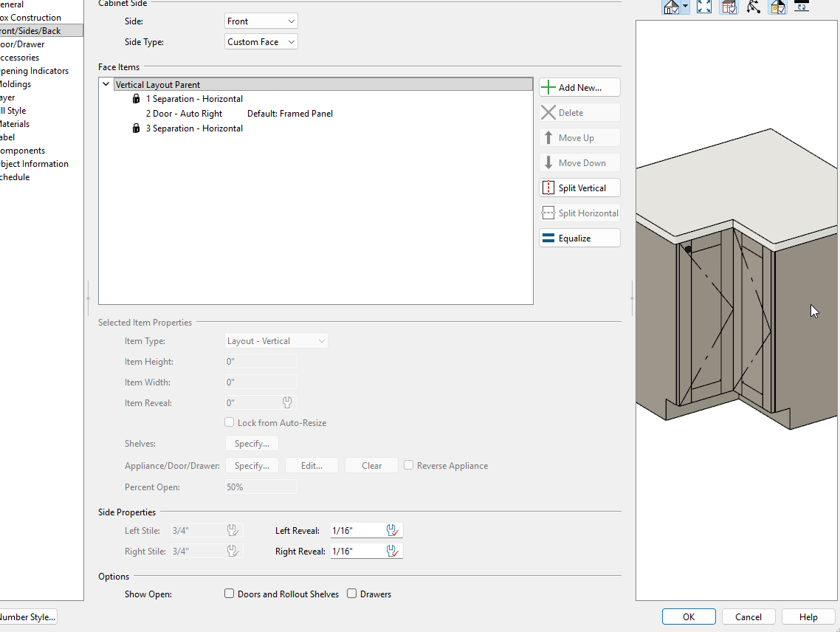Select 2 Door - Auto Right face item
This screenshot has width=840, height=632.
(184, 114)
